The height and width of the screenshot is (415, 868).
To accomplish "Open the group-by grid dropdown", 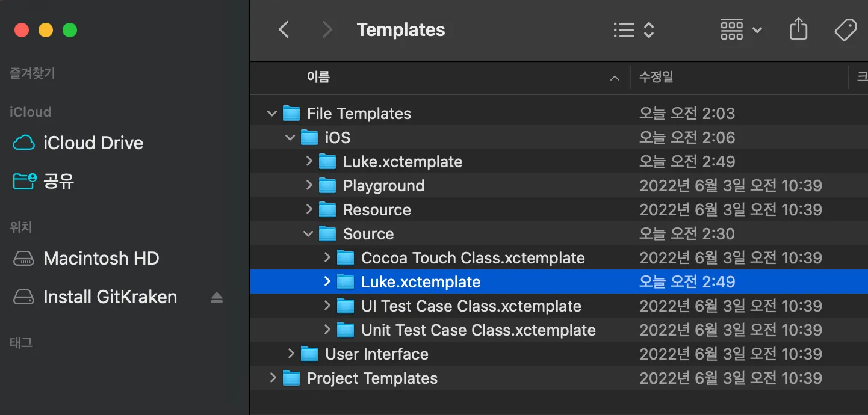I will 741,30.
